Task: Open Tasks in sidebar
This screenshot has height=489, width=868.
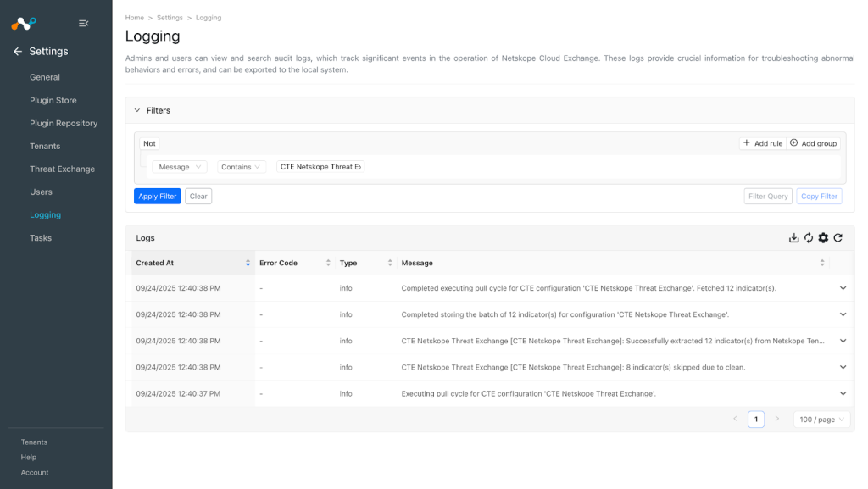Action: (41, 238)
